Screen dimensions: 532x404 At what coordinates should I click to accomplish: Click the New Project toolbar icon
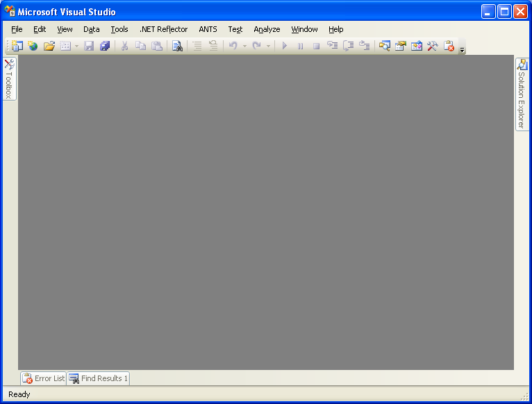click(17, 46)
